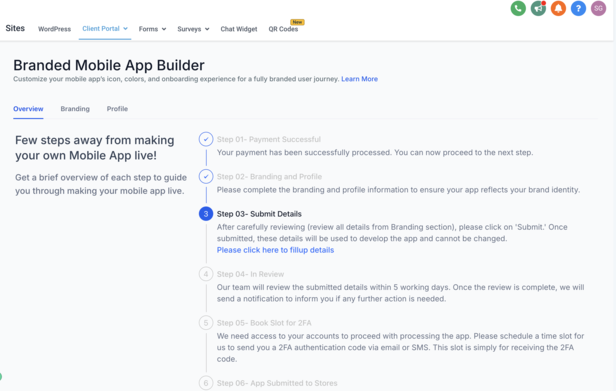Viewport: 616px width, 391px height.
Task: Open the megaphone announcements icon
Action: (538, 8)
